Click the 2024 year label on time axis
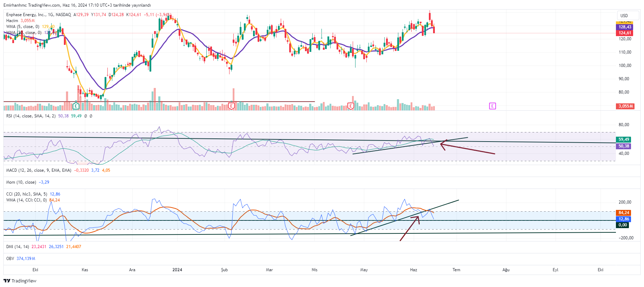The width and height of the screenshot is (644, 287). click(177, 270)
